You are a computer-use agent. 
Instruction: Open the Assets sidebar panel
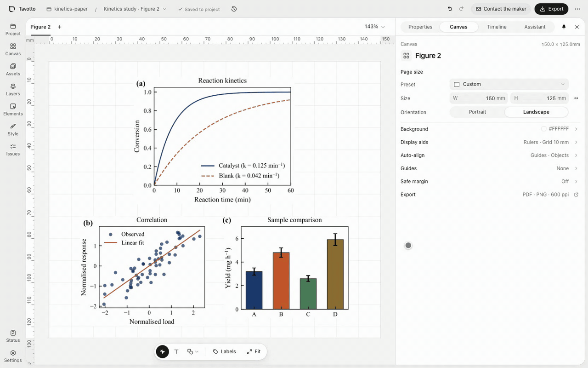[x=13, y=69]
